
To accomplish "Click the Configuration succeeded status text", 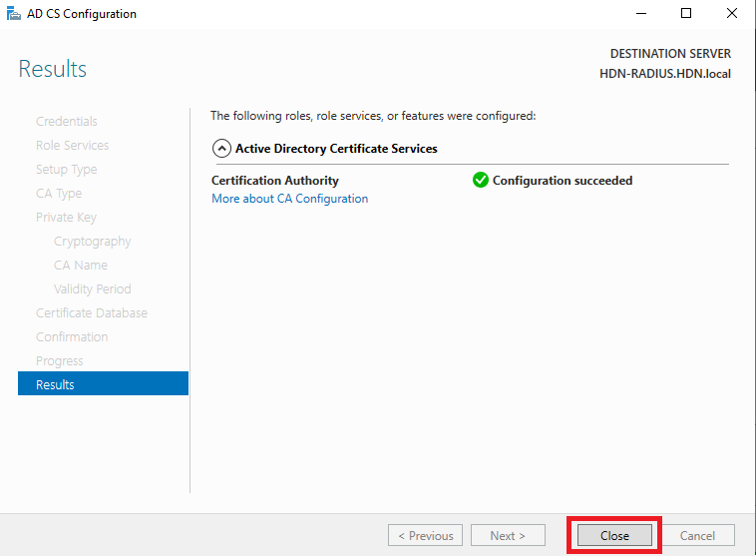I will pos(563,180).
